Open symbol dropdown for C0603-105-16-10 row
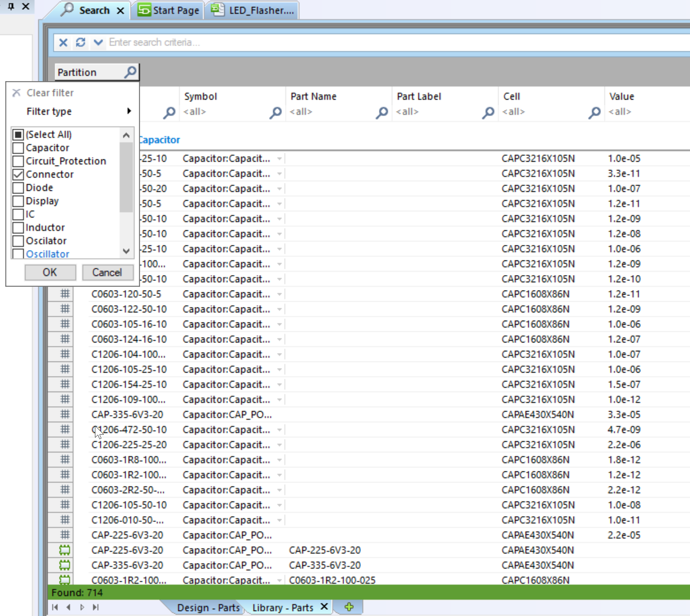The width and height of the screenshot is (690, 616). click(279, 325)
